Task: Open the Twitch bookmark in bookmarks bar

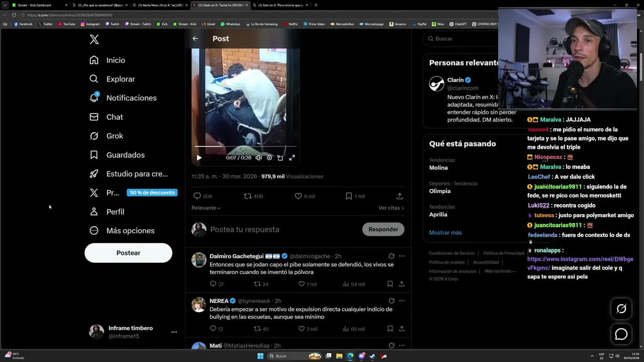Action: 112,24
